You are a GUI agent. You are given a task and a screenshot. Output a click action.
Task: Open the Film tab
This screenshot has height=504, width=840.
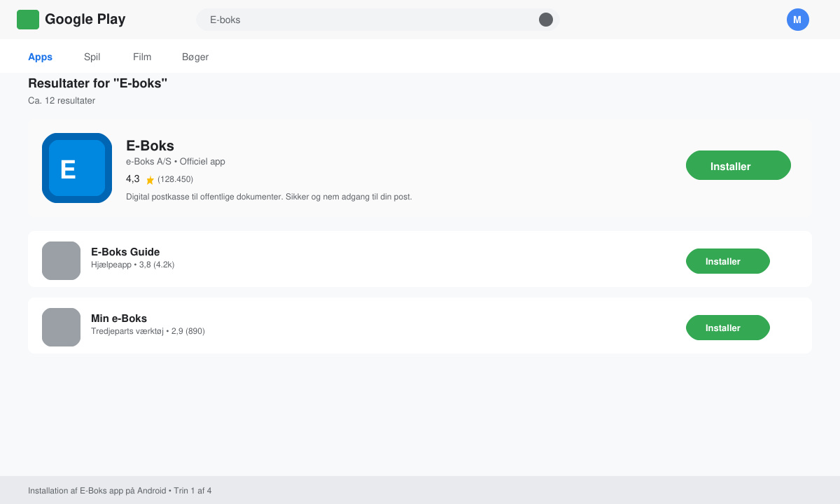tap(142, 57)
